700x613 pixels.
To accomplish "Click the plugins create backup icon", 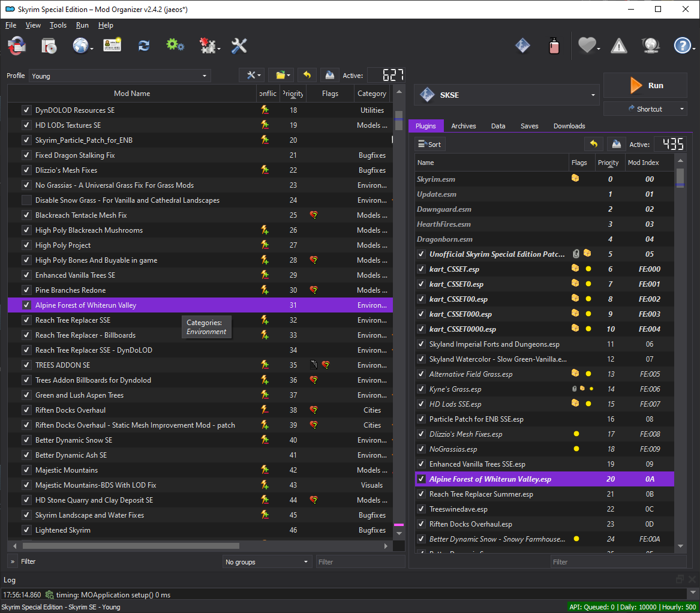I will (617, 144).
